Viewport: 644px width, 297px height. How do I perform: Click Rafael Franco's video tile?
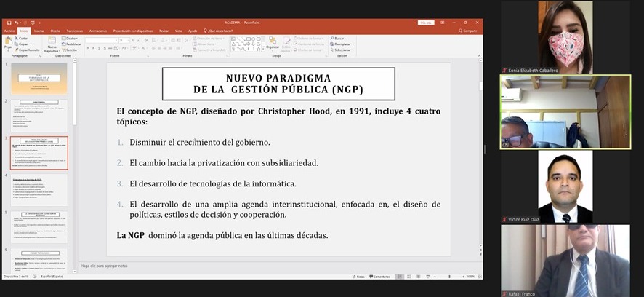pyautogui.click(x=565, y=261)
